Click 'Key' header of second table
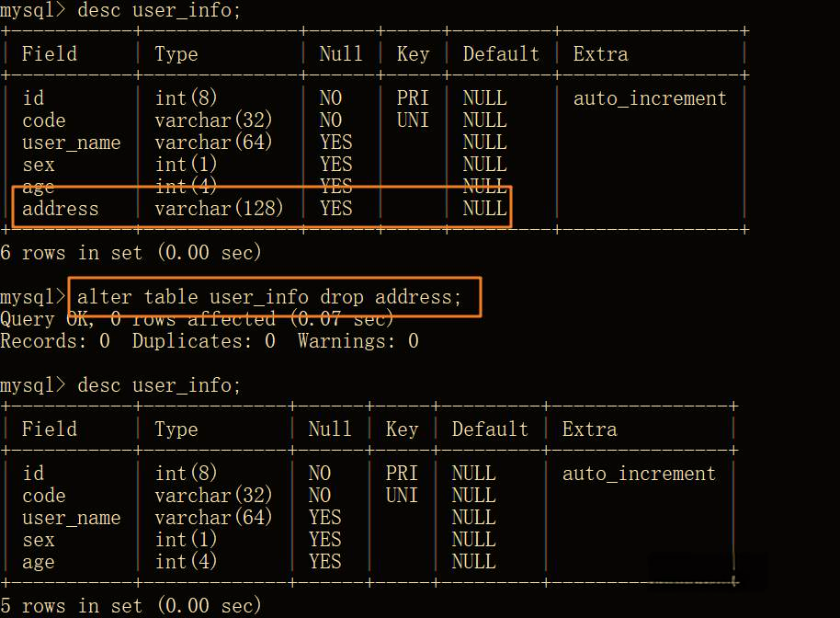This screenshot has height=618, width=840. tap(402, 429)
